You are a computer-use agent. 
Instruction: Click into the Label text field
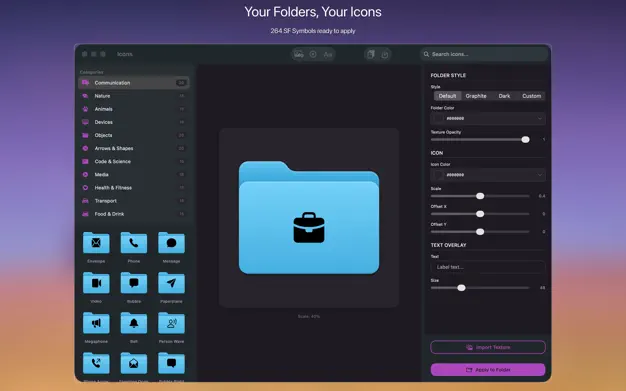tap(488, 267)
